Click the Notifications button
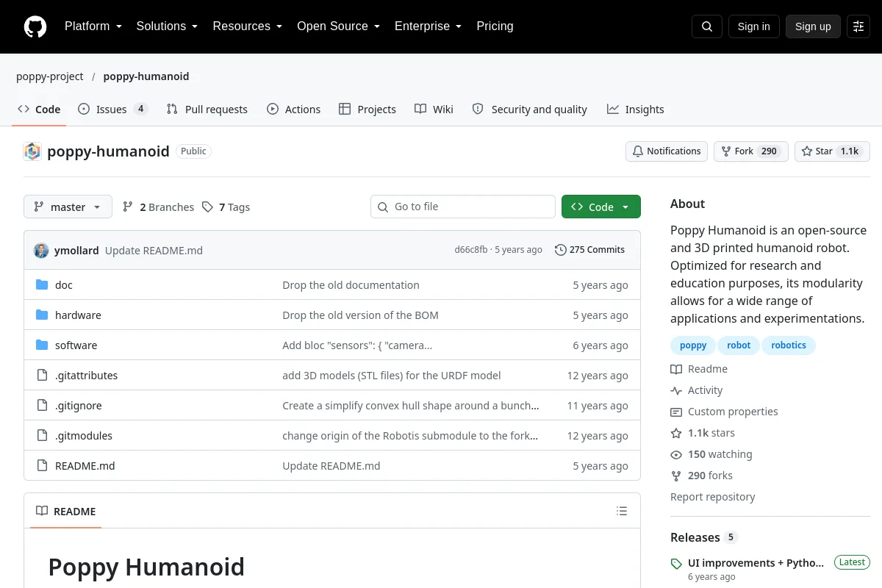 pos(667,151)
